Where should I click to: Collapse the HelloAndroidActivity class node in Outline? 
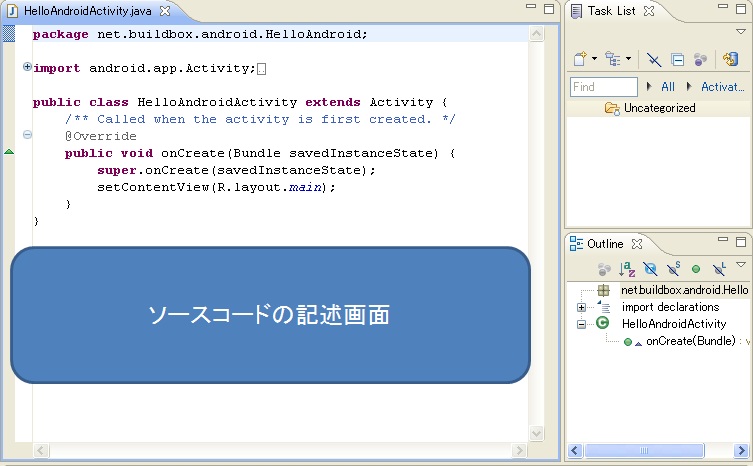pos(581,324)
